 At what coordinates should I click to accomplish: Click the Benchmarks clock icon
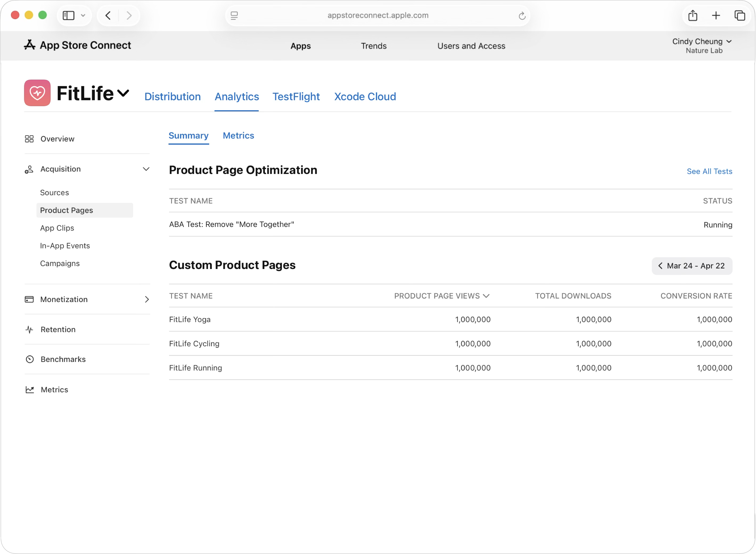point(30,359)
